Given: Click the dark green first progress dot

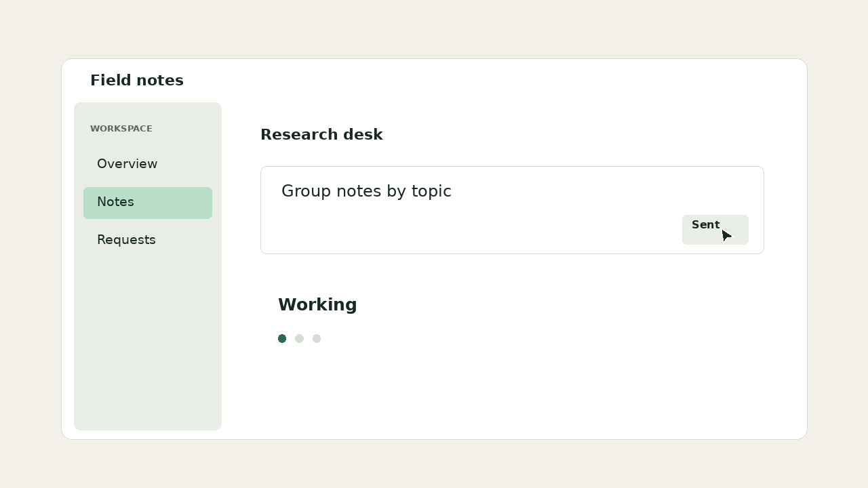Looking at the screenshot, I should (x=282, y=339).
